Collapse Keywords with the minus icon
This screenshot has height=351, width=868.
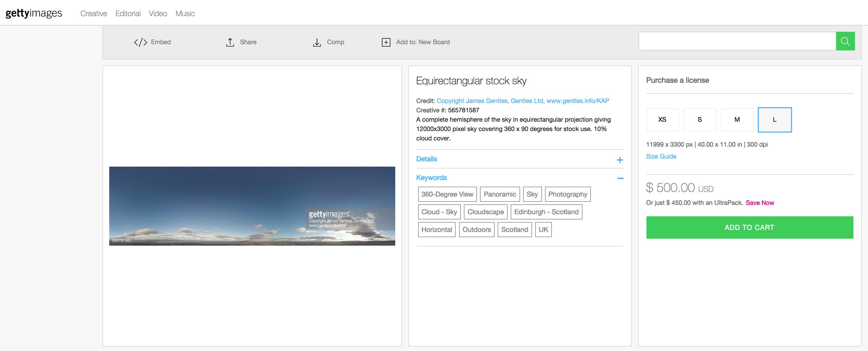[x=620, y=178]
